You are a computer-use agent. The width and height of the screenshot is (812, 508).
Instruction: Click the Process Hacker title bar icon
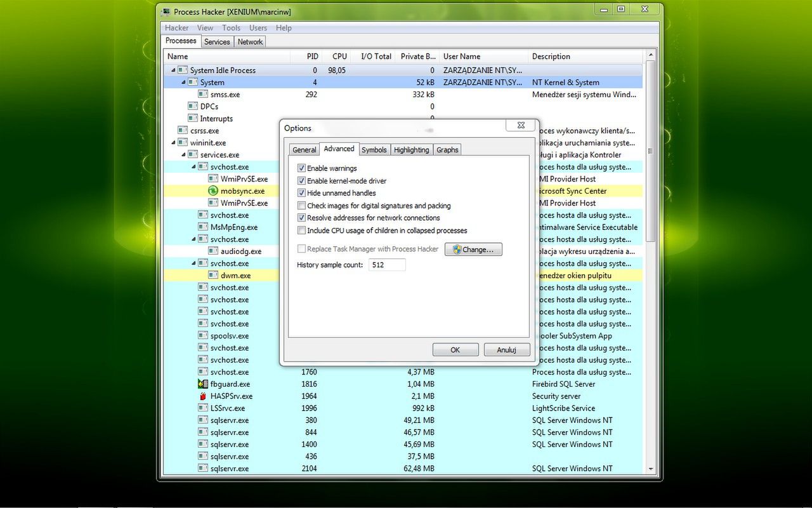[166, 11]
